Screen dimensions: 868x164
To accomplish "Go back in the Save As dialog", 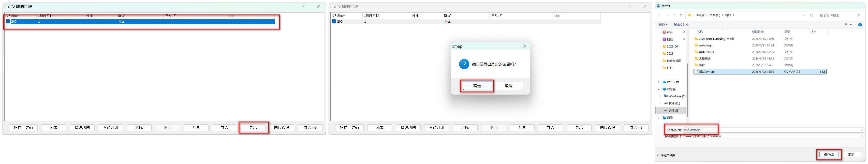I will [659, 15].
